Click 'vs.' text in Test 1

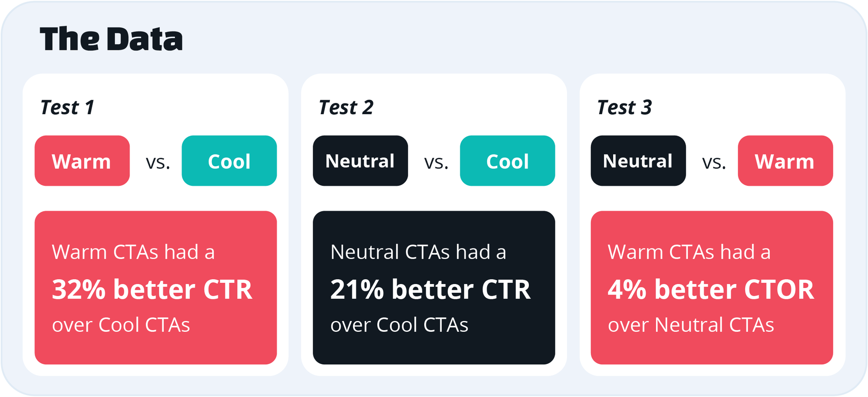158,162
